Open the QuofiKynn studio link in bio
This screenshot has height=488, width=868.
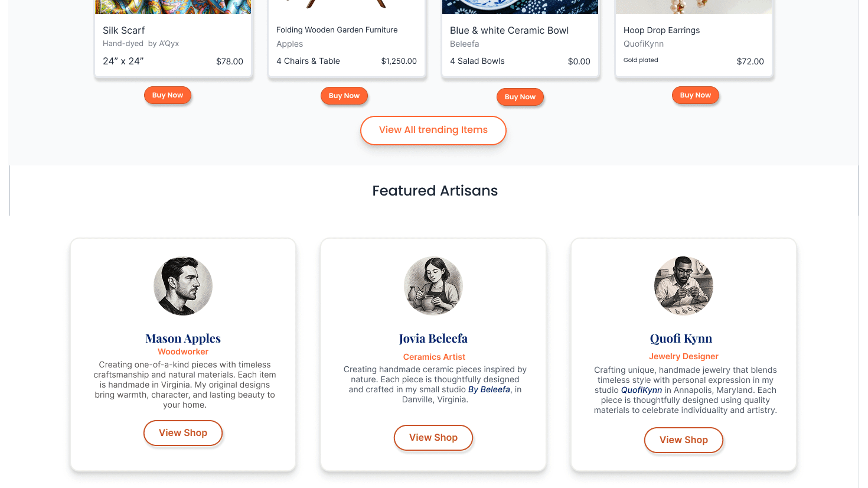[x=641, y=391]
